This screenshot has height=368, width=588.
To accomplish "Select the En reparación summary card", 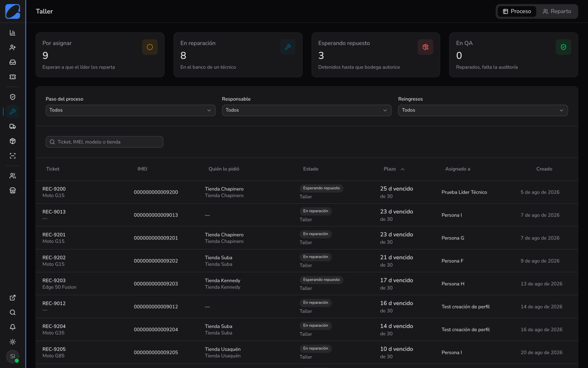I will pyautogui.click(x=238, y=55).
